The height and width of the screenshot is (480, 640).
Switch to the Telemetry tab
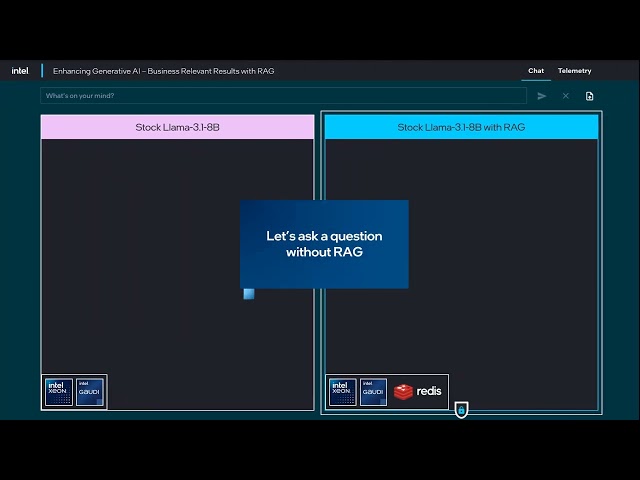574,71
